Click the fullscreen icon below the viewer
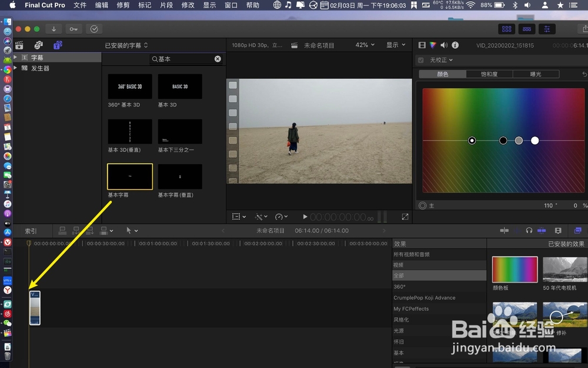Image resolution: width=588 pixels, height=368 pixels. click(x=405, y=217)
